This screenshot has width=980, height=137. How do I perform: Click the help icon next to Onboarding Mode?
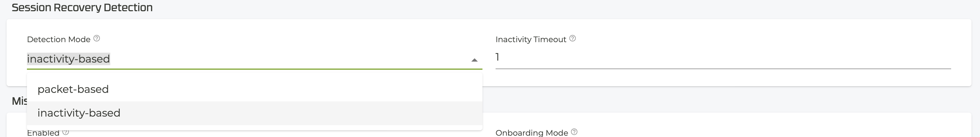click(574, 132)
